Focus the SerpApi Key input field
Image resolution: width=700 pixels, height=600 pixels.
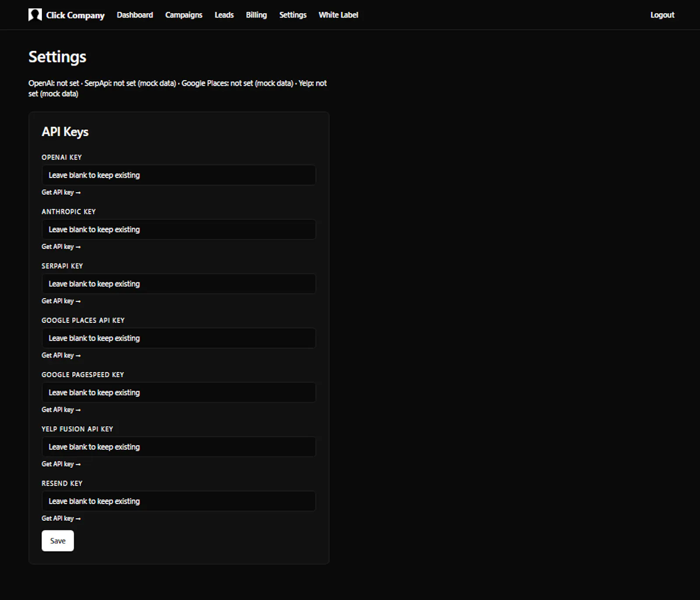pyautogui.click(x=178, y=284)
